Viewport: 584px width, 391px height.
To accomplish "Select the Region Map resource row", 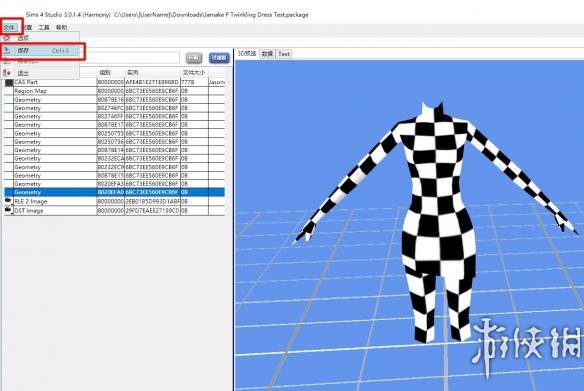I will point(114,91).
